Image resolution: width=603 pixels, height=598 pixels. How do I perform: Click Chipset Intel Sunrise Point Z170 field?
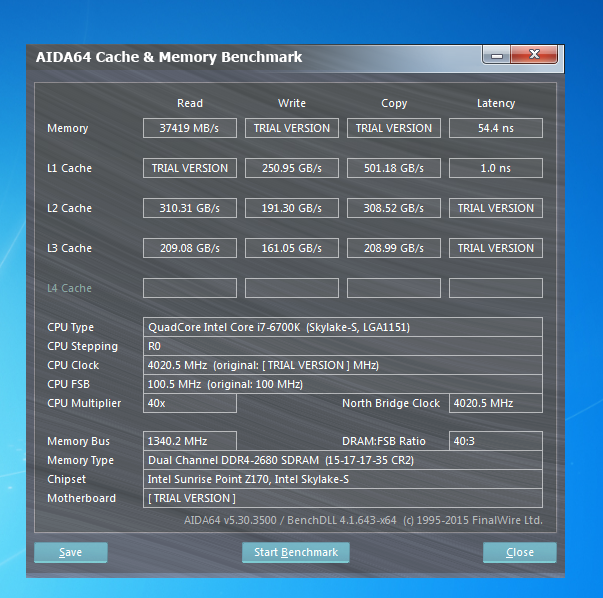click(x=343, y=479)
